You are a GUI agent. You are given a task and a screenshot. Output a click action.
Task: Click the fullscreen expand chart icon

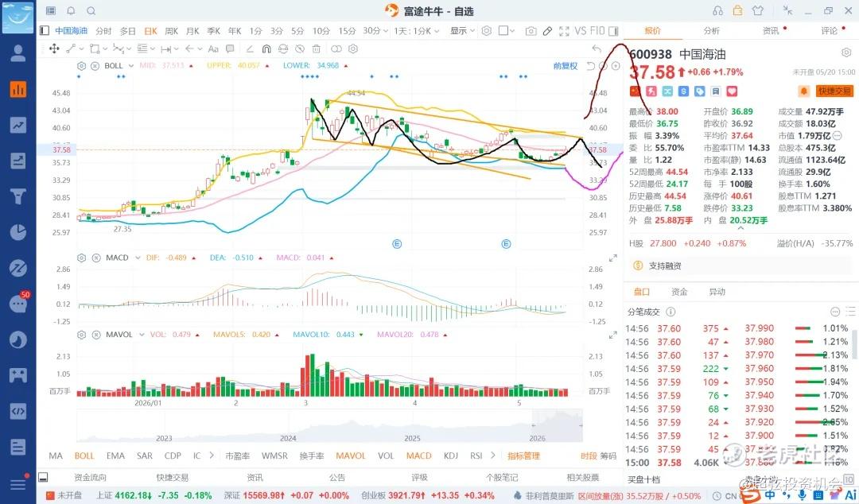tap(564, 31)
